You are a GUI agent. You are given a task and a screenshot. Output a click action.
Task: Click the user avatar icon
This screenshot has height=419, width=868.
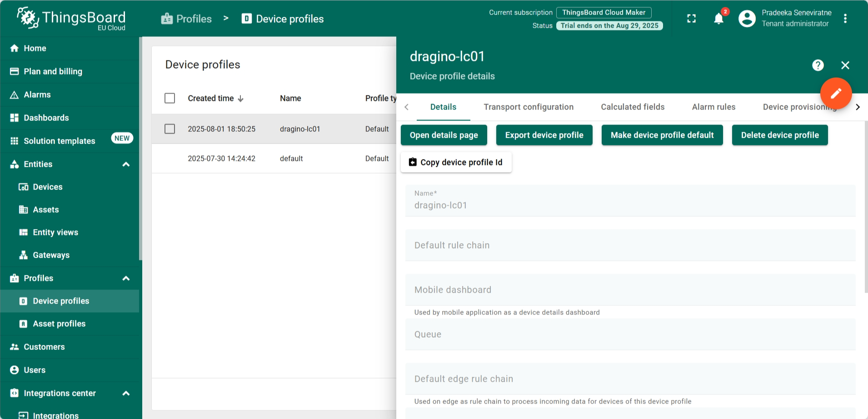(x=747, y=19)
